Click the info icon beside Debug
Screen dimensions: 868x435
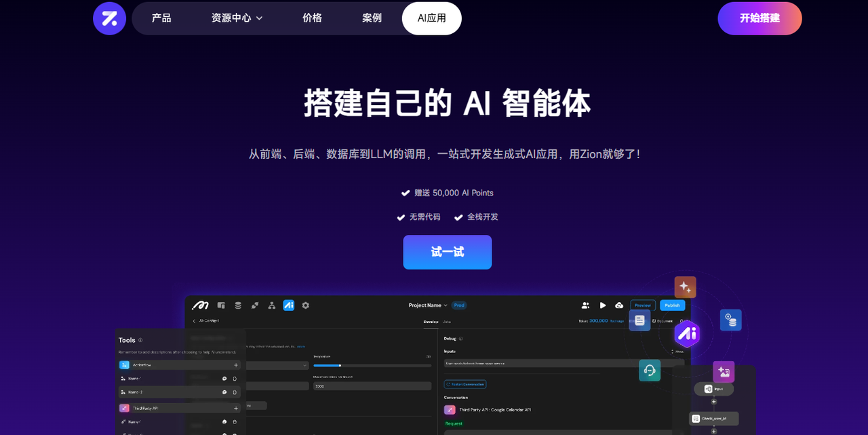460,338
